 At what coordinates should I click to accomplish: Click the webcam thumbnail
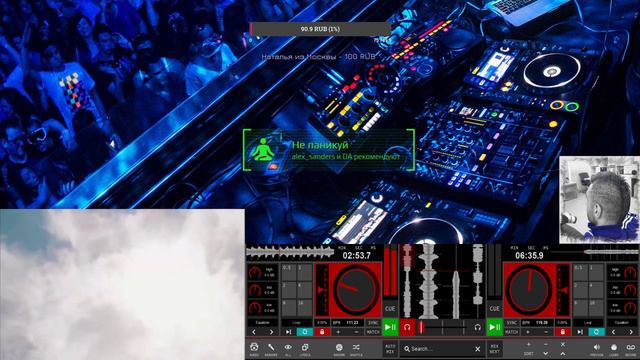600,200
